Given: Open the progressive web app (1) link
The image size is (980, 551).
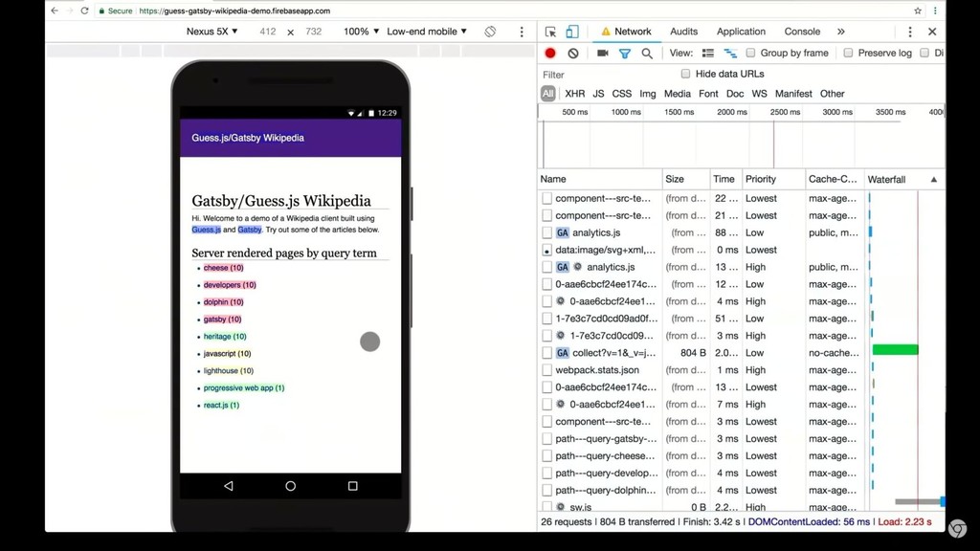Looking at the screenshot, I should point(244,388).
